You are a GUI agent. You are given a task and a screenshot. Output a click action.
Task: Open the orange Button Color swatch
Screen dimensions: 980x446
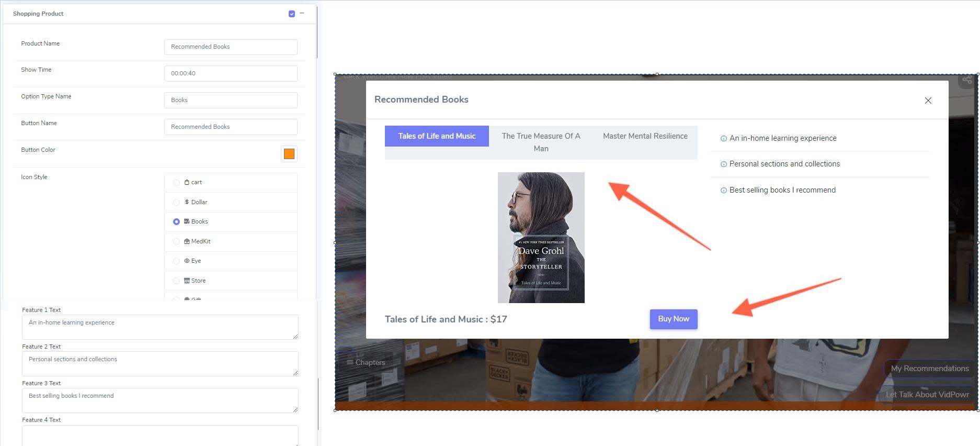289,153
